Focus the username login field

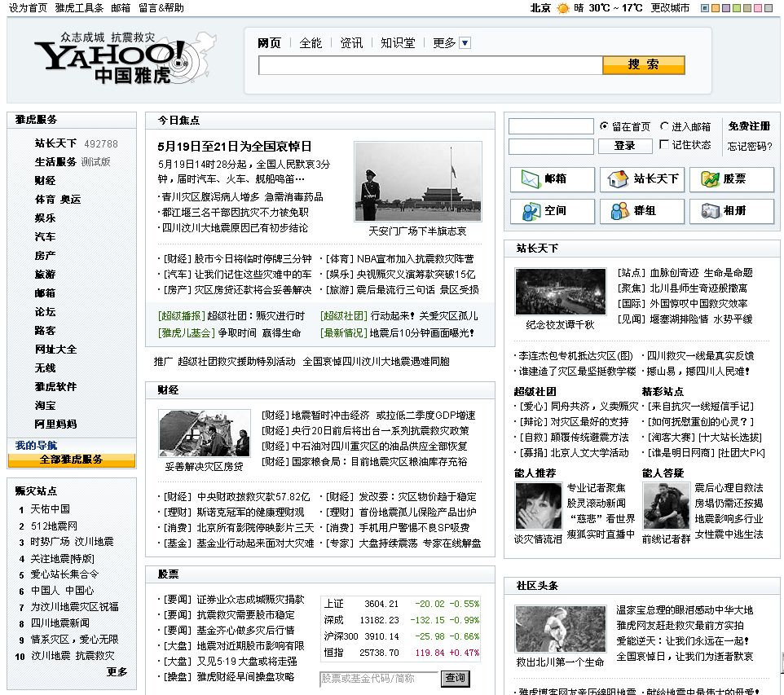(551, 126)
